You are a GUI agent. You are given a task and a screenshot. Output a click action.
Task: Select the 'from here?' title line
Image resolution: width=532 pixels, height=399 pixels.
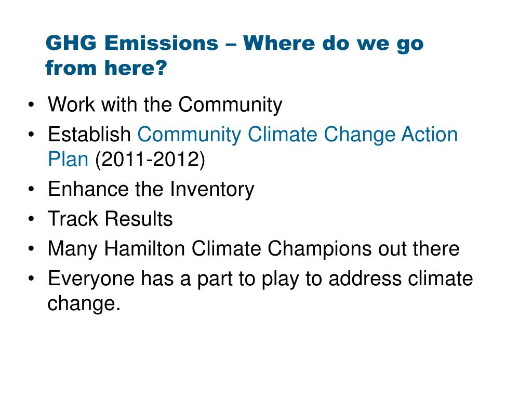tap(106, 68)
